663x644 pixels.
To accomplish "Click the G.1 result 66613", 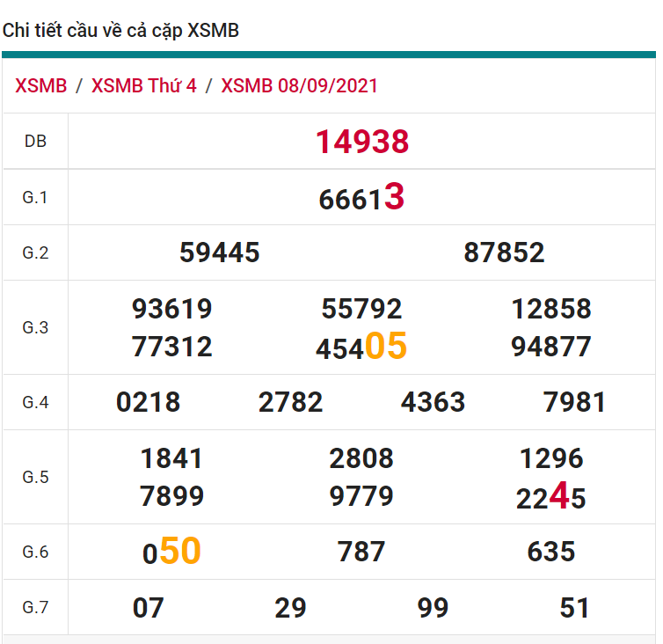I will pyautogui.click(x=361, y=198).
